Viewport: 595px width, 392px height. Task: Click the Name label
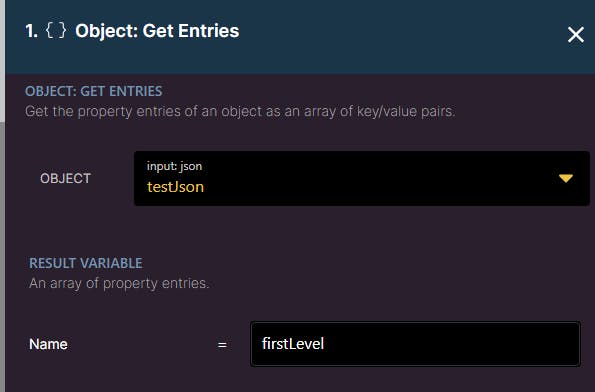pyautogui.click(x=48, y=344)
